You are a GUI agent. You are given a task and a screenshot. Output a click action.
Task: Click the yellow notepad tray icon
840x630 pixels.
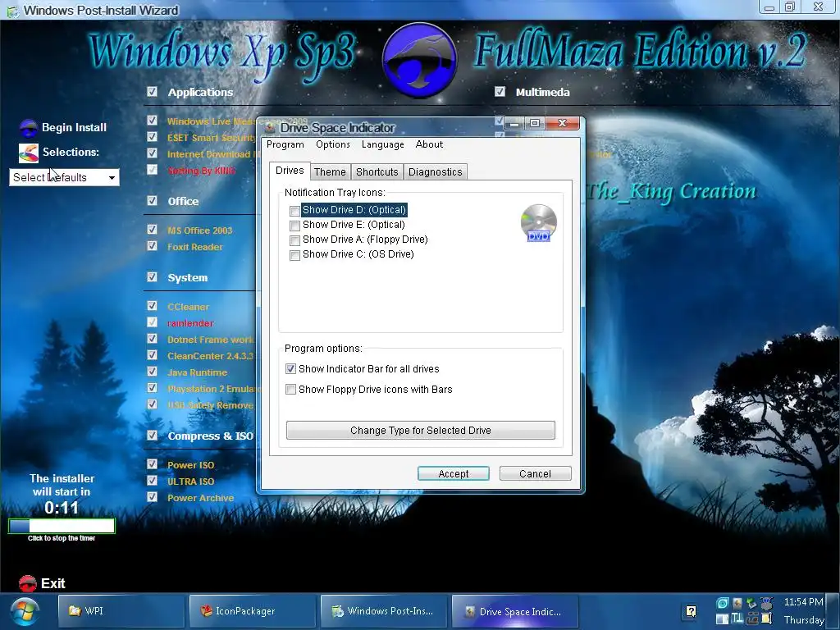[766, 619]
